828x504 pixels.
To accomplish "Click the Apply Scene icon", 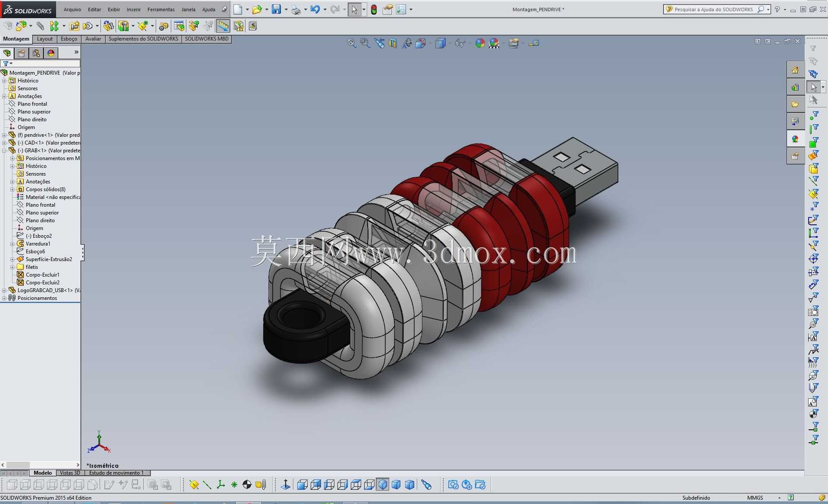I will [494, 43].
